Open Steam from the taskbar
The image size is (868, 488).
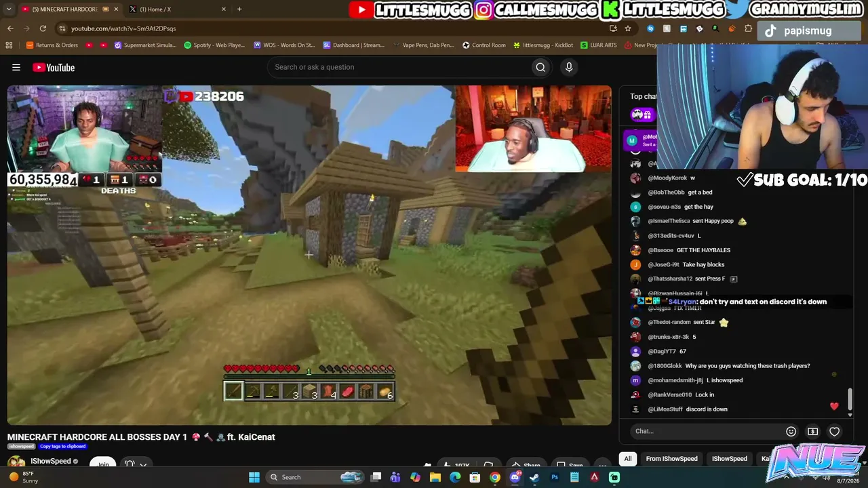point(534,477)
